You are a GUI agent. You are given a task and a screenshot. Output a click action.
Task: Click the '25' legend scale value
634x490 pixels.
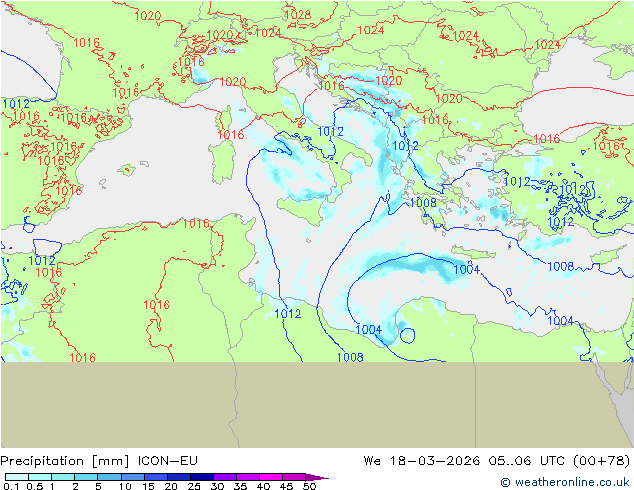pyautogui.click(x=194, y=486)
